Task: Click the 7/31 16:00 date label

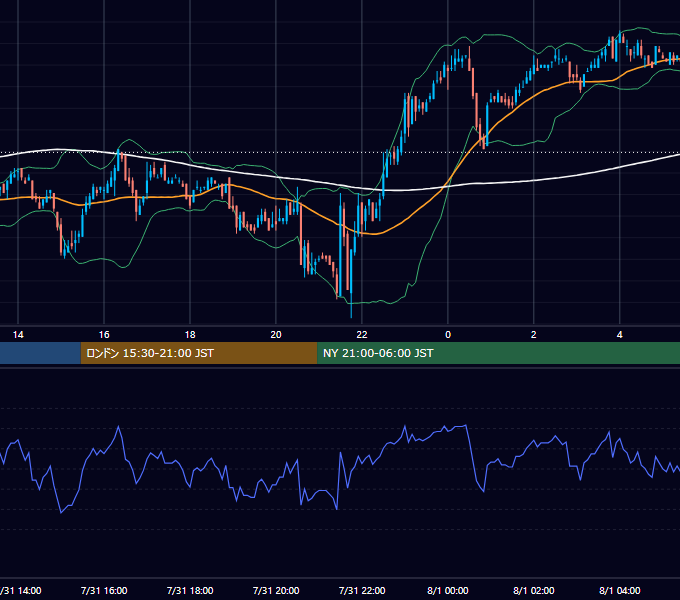Action: 104,590
